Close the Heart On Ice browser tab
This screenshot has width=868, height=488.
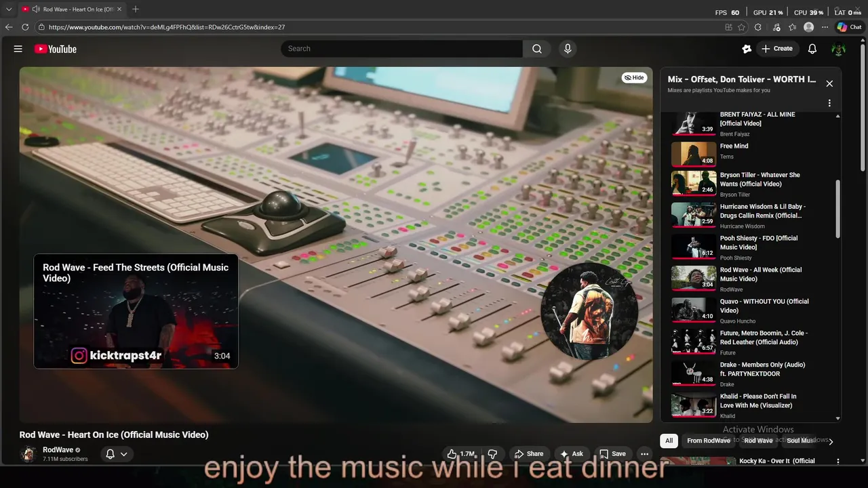pos(119,9)
